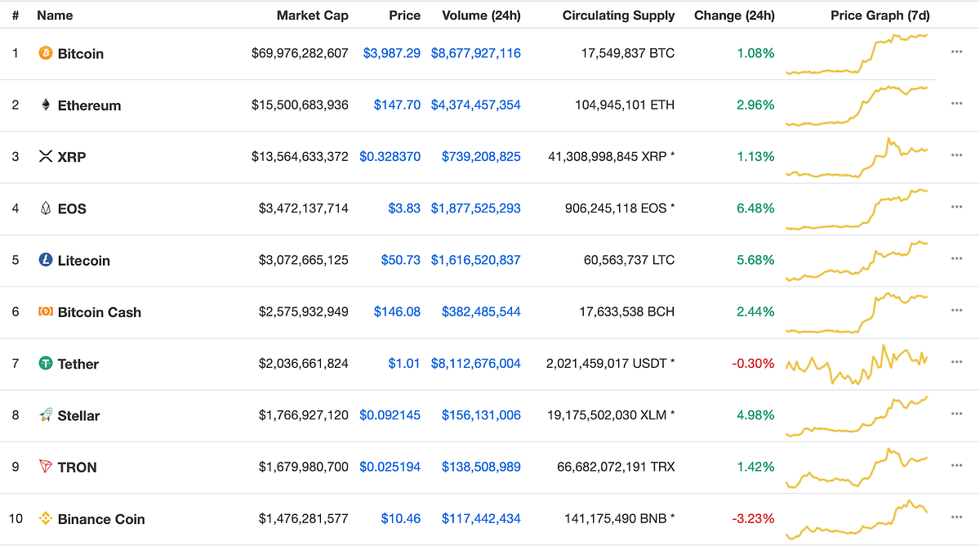980x546 pixels.
Task: Select the Binance Coin logo icon
Action: [x=45, y=518]
